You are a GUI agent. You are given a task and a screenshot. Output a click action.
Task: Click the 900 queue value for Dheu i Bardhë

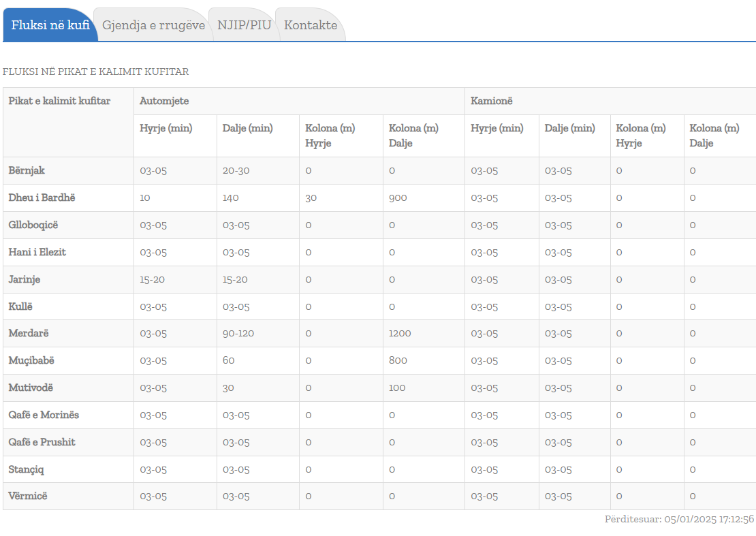398,198
